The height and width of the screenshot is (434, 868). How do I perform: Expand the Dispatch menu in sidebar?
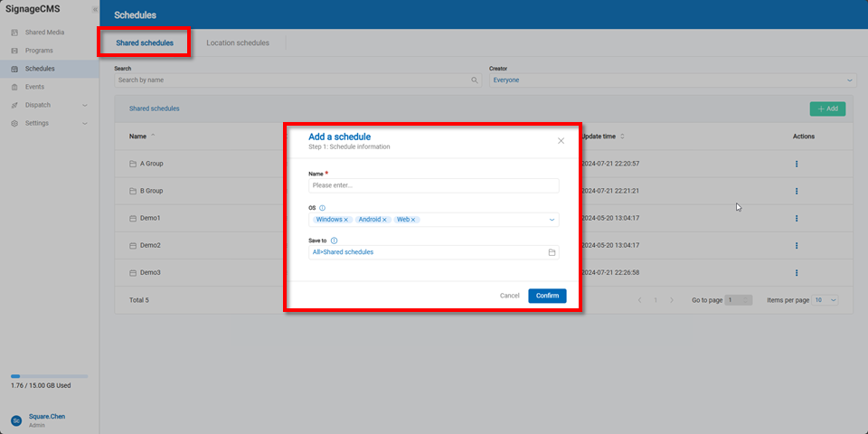point(85,105)
